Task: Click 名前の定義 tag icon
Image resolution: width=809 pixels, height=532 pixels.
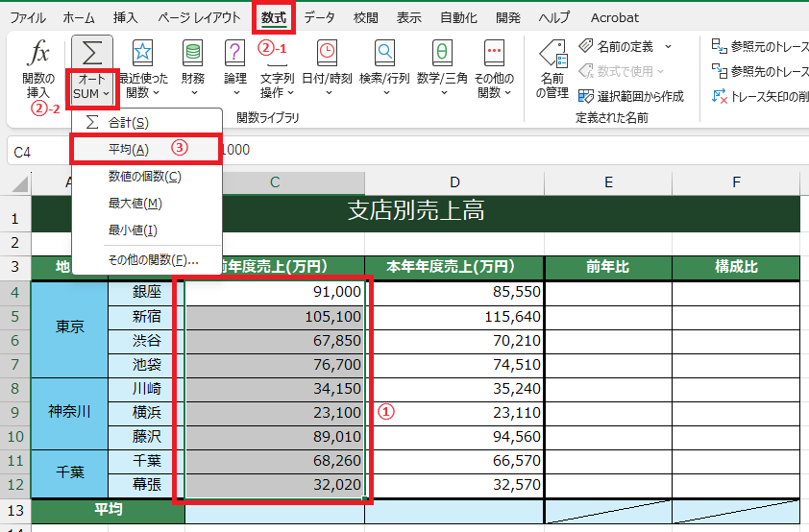Action: (x=586, y=46)
